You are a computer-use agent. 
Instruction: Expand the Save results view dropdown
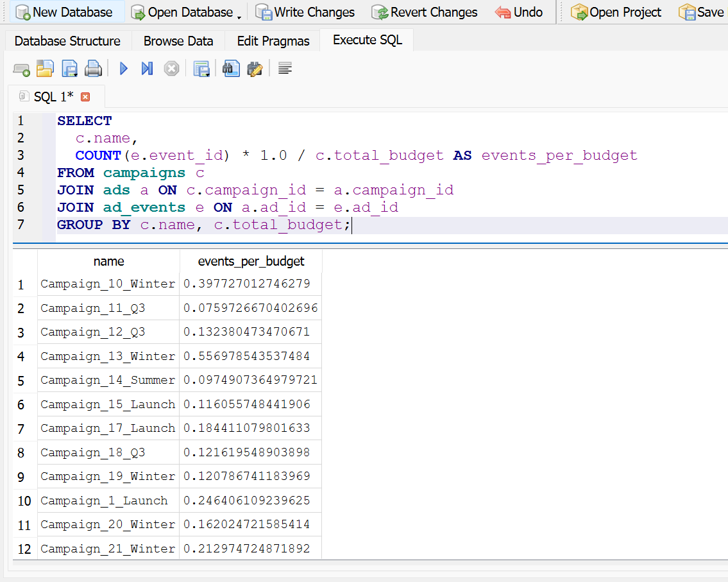pos(208,74)
